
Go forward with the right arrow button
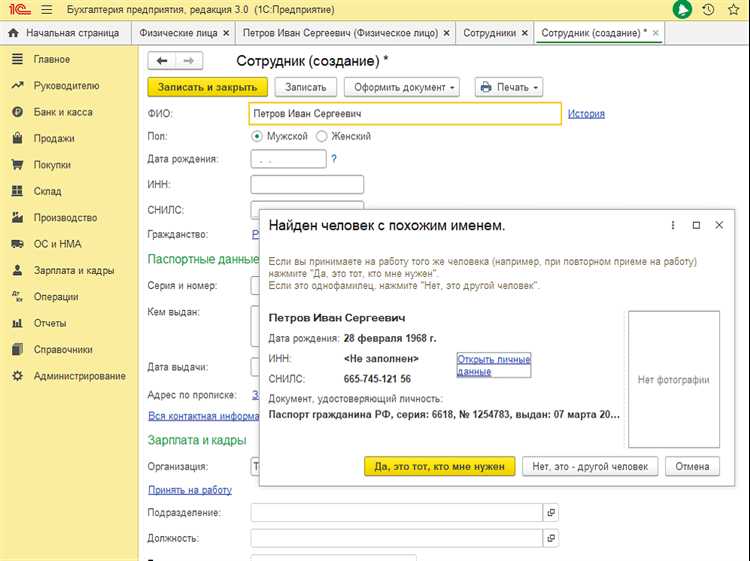(189, 61)
